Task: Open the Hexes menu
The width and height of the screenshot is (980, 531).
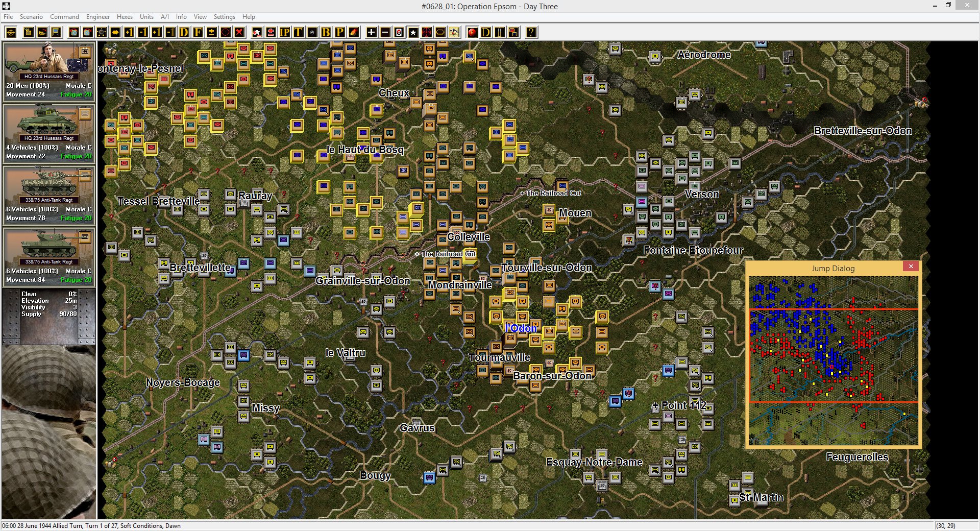Action: [x=125, y=17]
